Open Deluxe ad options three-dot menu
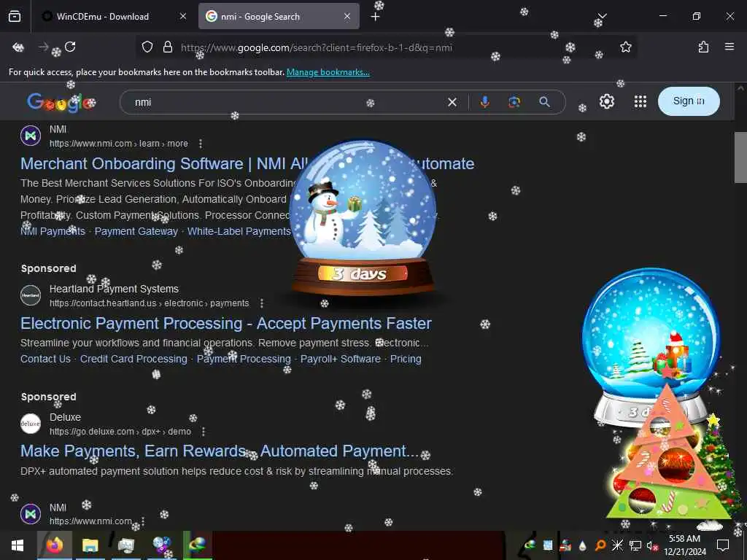 [x=204, y=432]
